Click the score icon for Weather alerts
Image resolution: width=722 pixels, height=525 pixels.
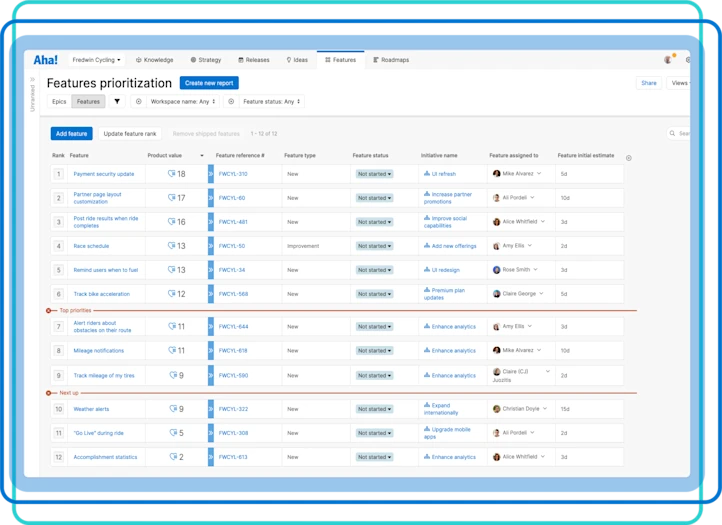[x=173, y=408]
